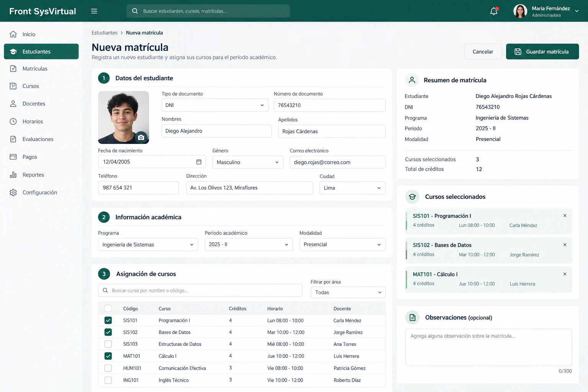Click the Configuración gear icon

[13, 193]
